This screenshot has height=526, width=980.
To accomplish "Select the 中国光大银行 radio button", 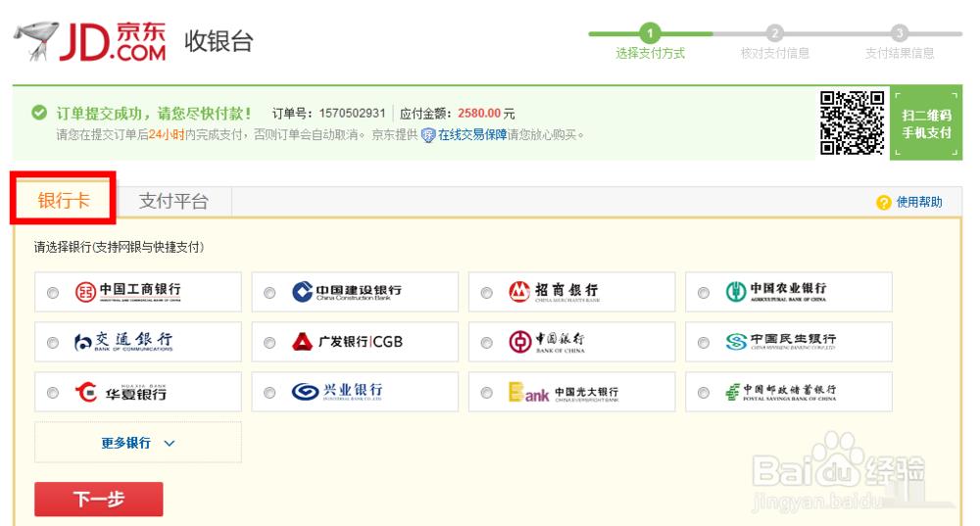I will pyautogui.click(x=487, y=393).
